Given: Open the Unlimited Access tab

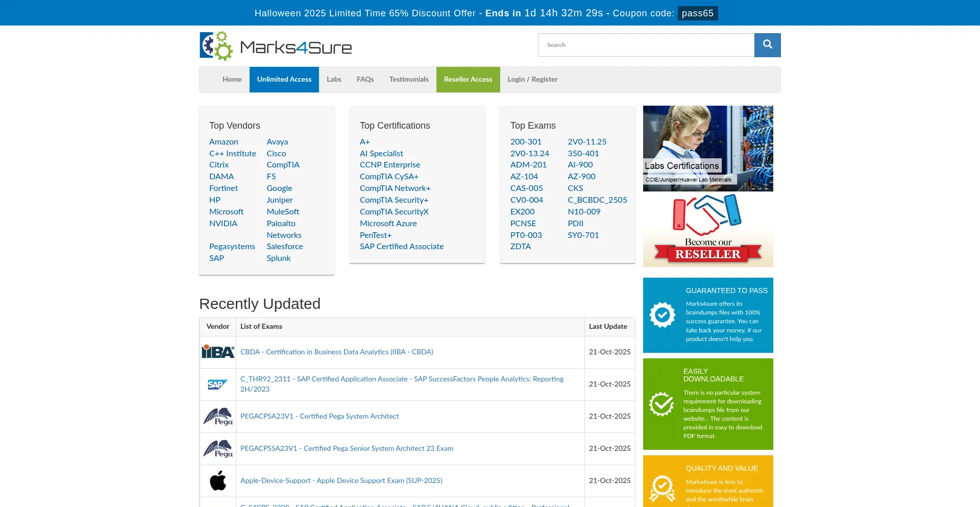Looking at the screenshot, I should (284, 80).
